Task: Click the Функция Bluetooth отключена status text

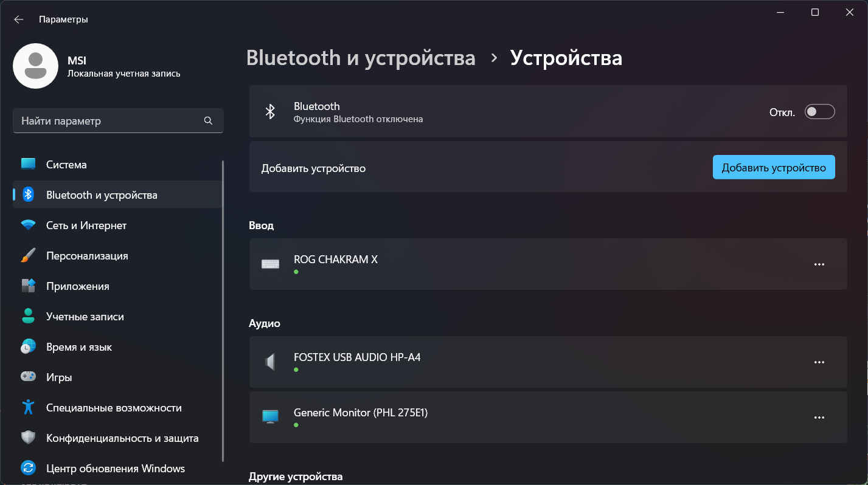Action: [x=358, y=119]
